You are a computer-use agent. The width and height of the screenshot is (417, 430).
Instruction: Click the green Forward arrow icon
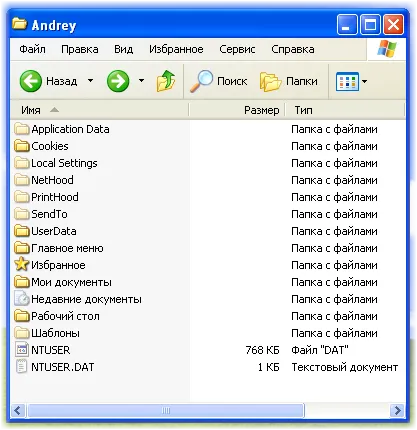click(x=118, y=81)
